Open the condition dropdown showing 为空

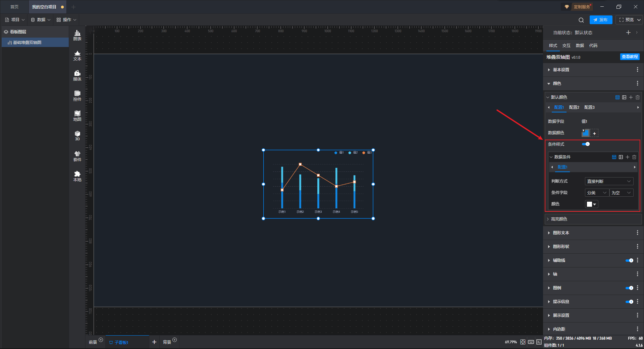tap(621, 193)
